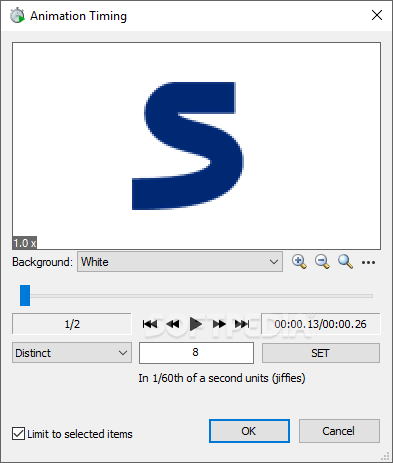Viewport: 393px width, 463px height.
Task: Jump to last frame
Action: [242, 324]
